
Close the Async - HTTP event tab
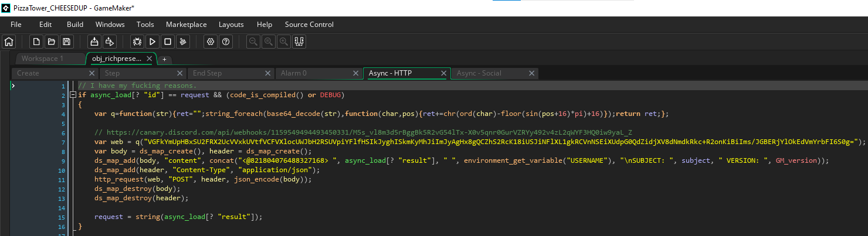444,73
